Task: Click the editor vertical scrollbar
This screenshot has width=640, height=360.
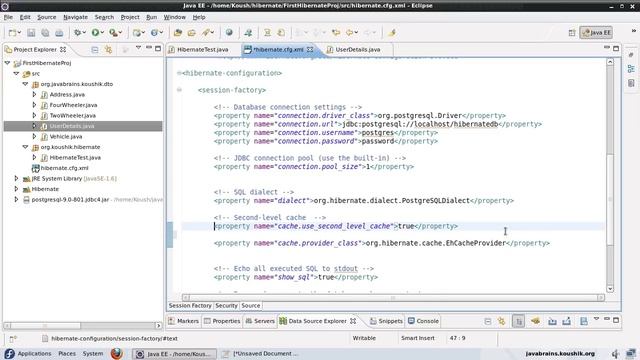Action: (x=610, y=176)
